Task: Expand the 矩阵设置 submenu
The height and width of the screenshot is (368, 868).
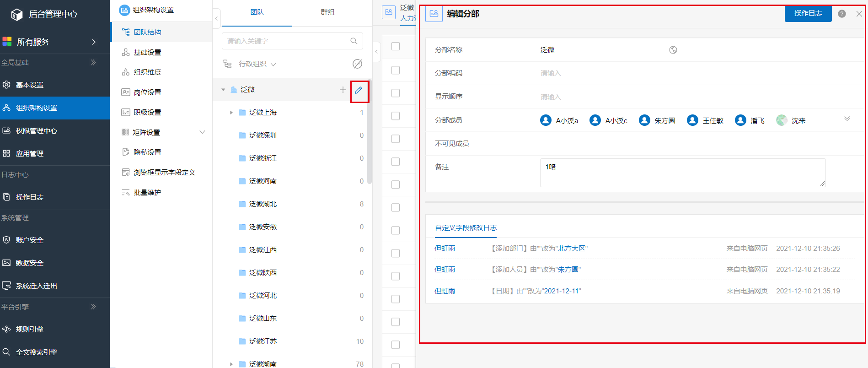Action: [202, 132]
